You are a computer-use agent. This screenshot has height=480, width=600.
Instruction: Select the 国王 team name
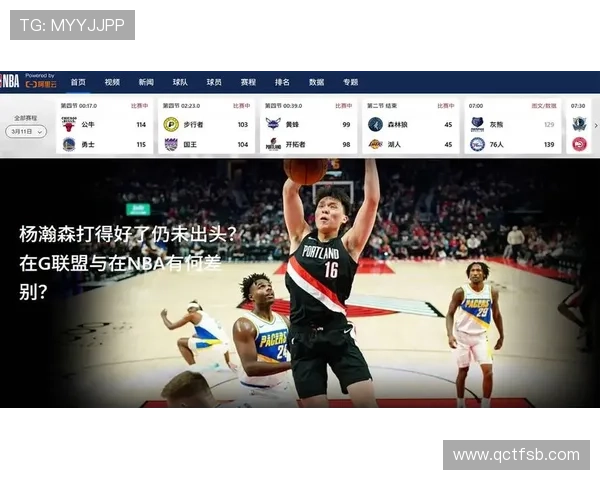click(190, 145)
